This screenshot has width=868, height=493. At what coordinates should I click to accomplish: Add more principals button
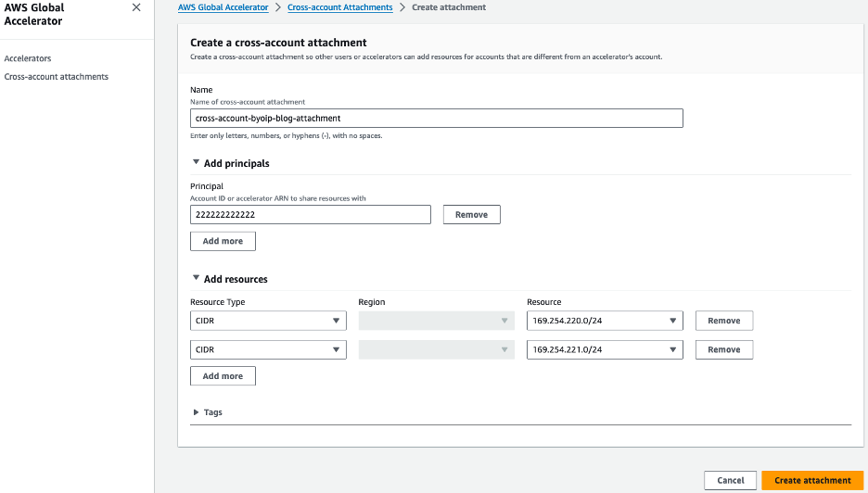click(223, 241)
